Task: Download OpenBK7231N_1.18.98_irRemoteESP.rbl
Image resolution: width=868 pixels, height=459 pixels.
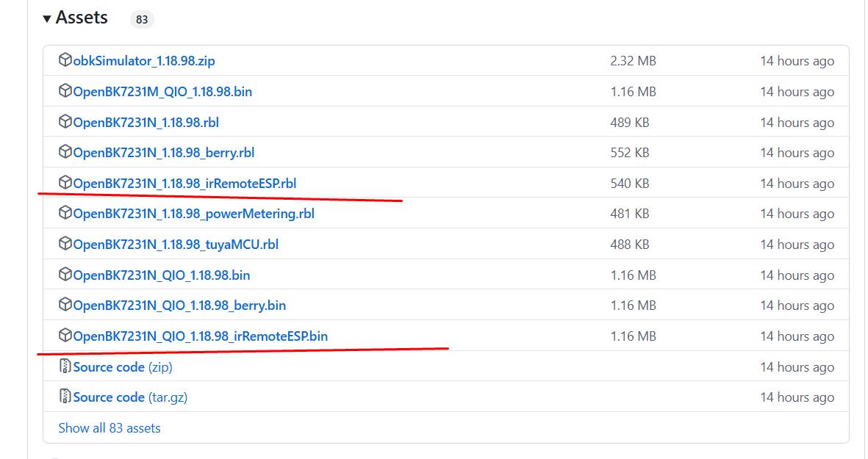Action: [185, 184]
